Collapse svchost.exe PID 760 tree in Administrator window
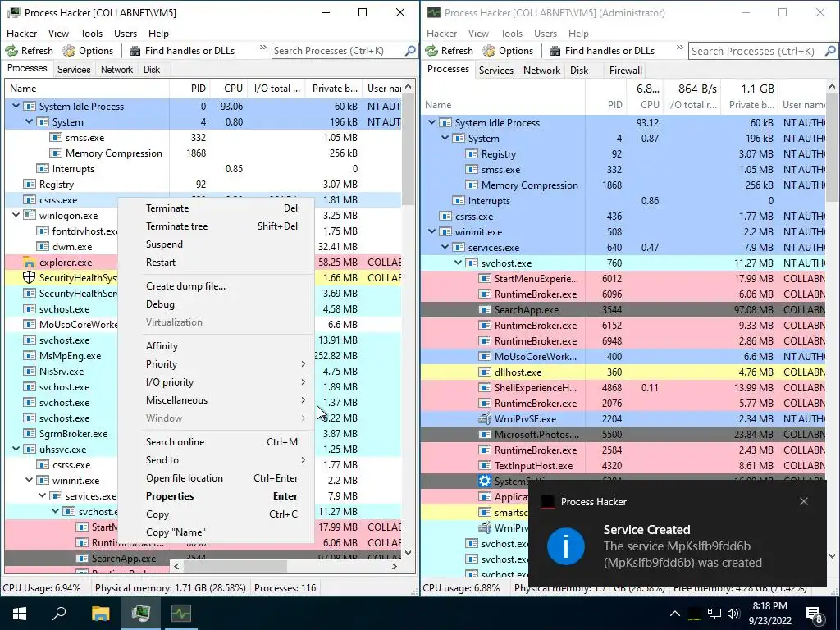Screen dimensions: 840x630 458,262
